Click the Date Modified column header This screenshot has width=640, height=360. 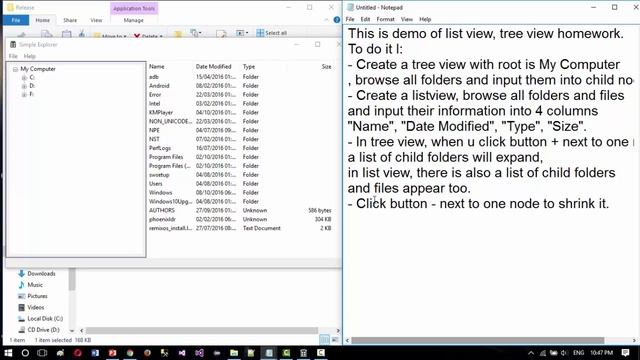(x=213, y=67)
